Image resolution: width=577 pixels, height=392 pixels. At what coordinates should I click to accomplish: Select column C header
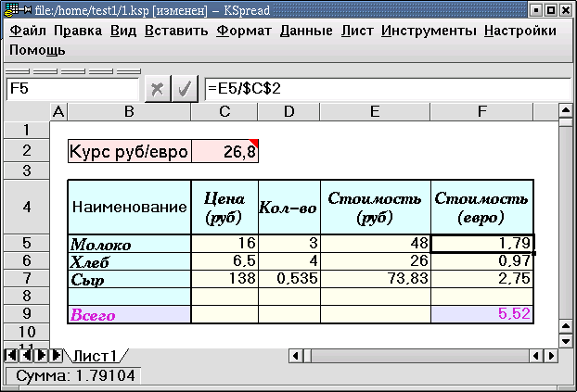(224, 111)
